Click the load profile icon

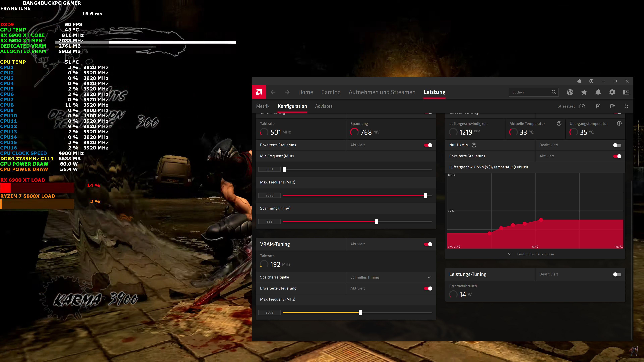point(598,106)
